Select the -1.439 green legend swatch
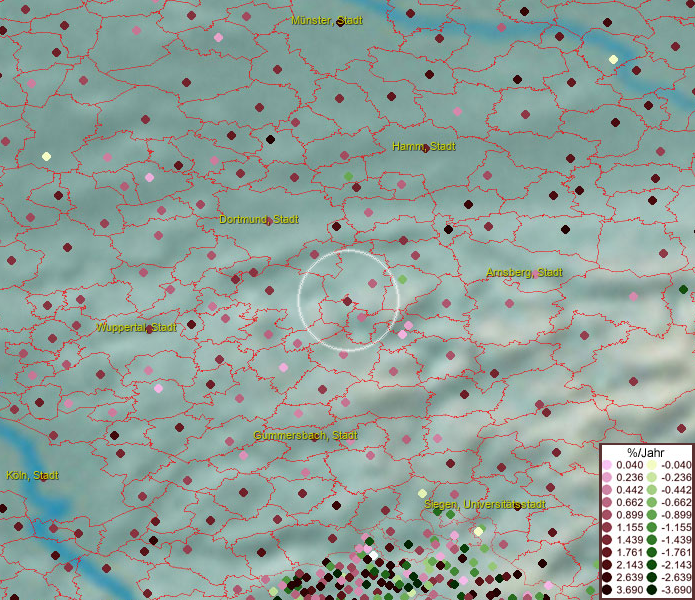The width and height of the screenshot is (695, 600). pyautogui.click(x=652, y=540)
